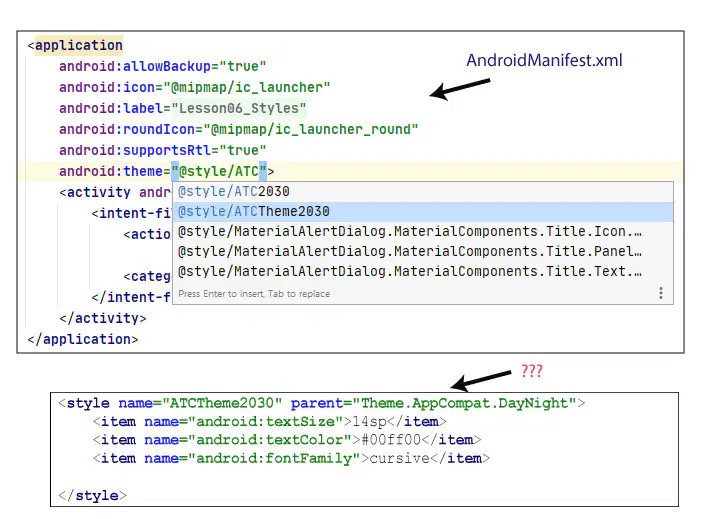Click the android:textSize 14sp item line
The width and height of the screenshot is (706, 519).
(269, 422)
